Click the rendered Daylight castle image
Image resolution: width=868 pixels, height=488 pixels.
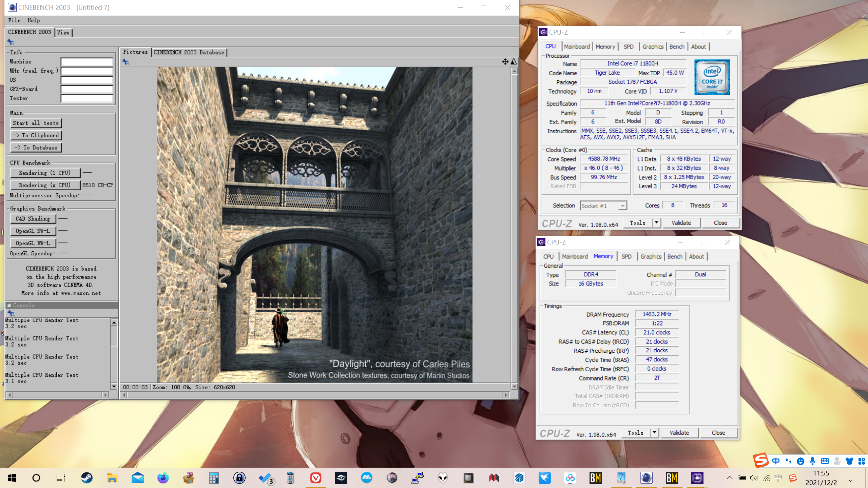(x=314, y=225)
